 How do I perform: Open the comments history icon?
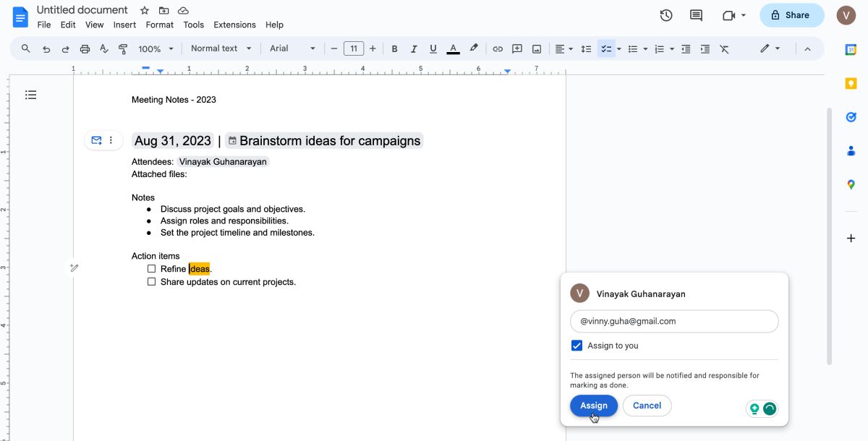pyautogui.click(x=696, y=15)
